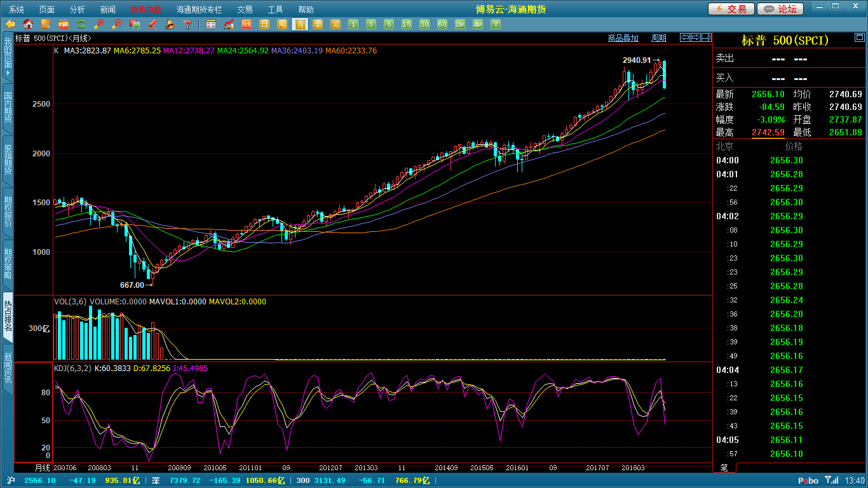Click the network signal strength icon
The image size is (868, 488).
(x=831, y=480)
